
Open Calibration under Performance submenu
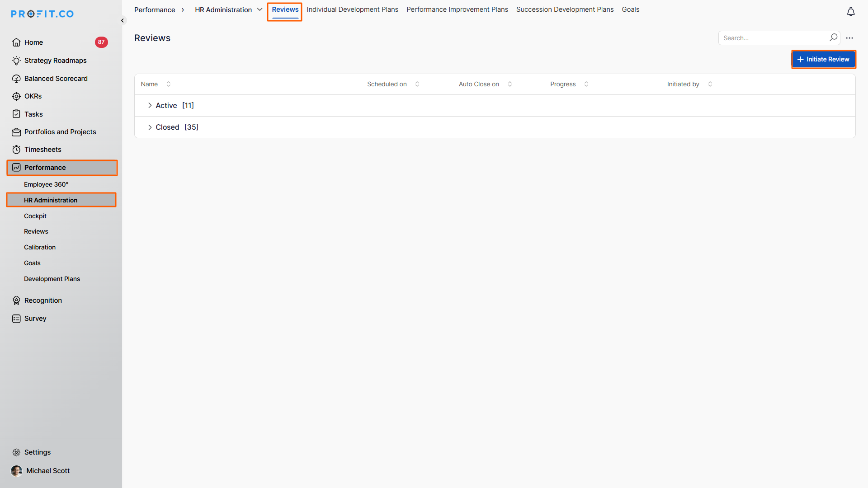(40, 247)
